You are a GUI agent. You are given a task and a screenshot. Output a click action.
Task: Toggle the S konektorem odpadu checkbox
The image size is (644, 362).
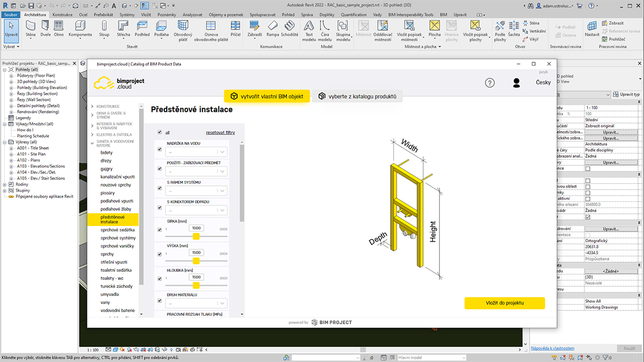pyautogui.click(x=160, y=207)
